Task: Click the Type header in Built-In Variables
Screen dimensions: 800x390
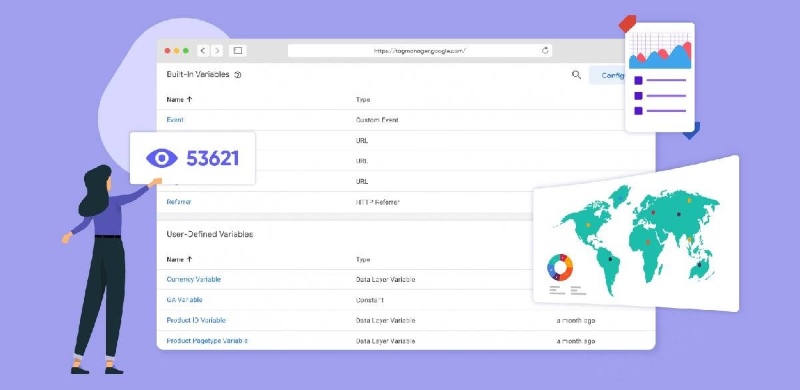Action: (x=363, y=100)
